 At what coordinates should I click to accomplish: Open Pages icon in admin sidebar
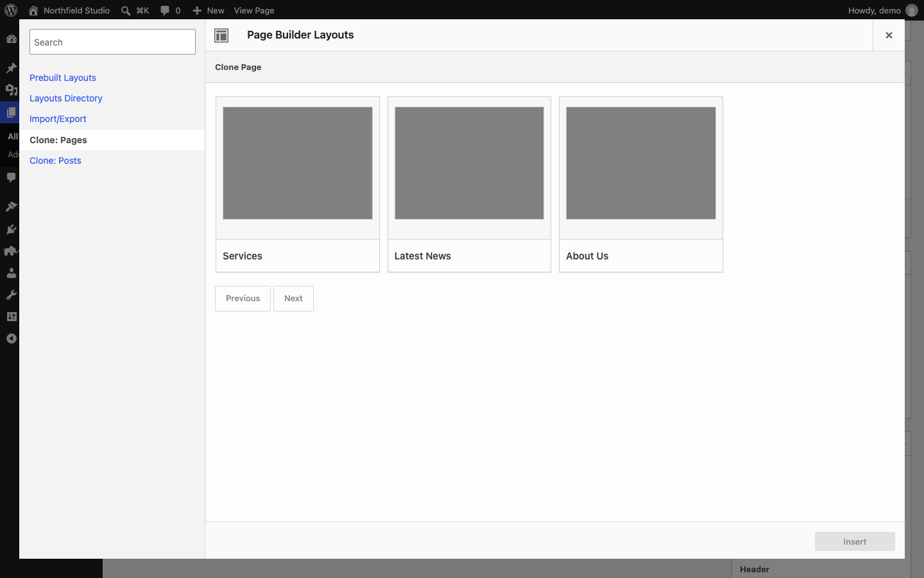pos(11,112)
